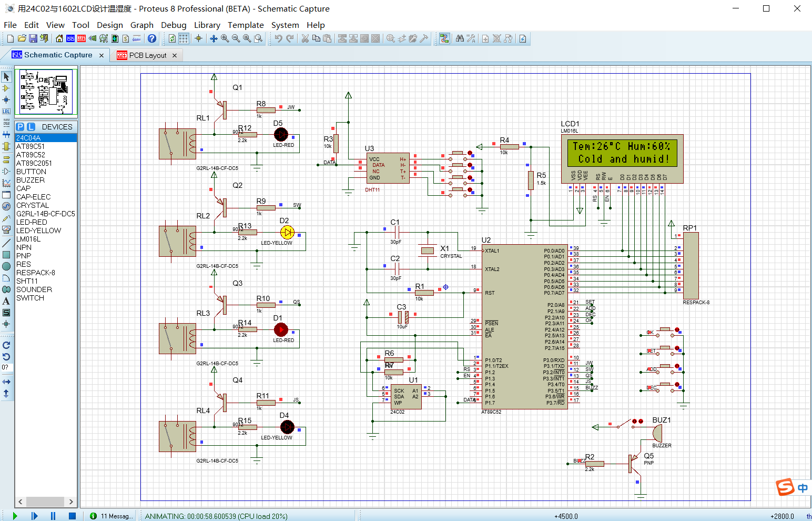
Task: Zoom to area selection icon
Action: click(x=258, y=38)
